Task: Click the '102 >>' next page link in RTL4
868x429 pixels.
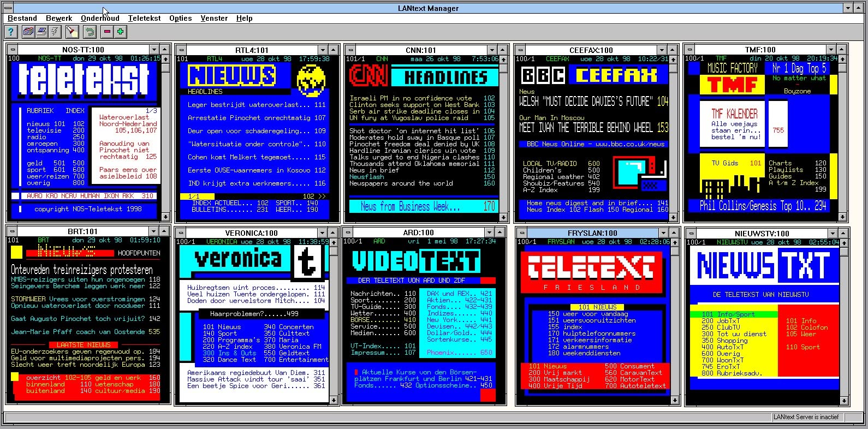Action: point(314,196)
